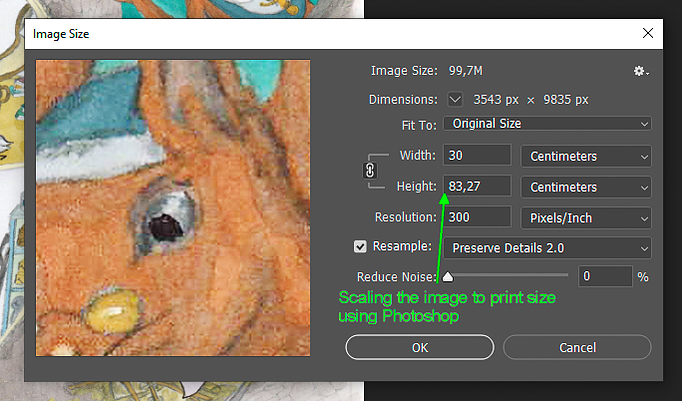Click the Height field showing 83,27

(477, 186)
